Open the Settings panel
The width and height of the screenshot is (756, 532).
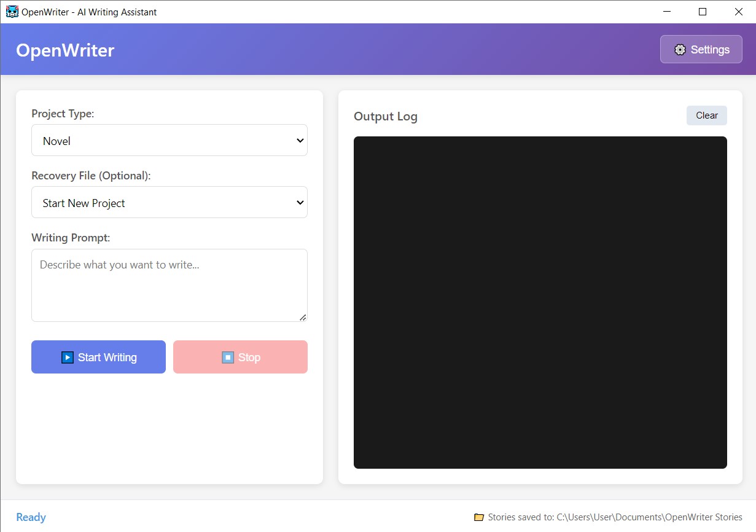pyautogui.click(x=701, y=49)
